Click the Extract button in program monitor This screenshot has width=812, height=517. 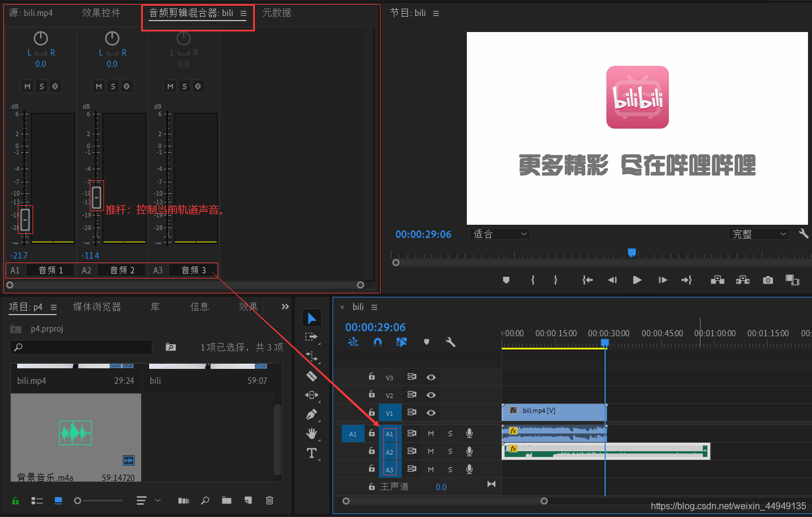[743, 280]
